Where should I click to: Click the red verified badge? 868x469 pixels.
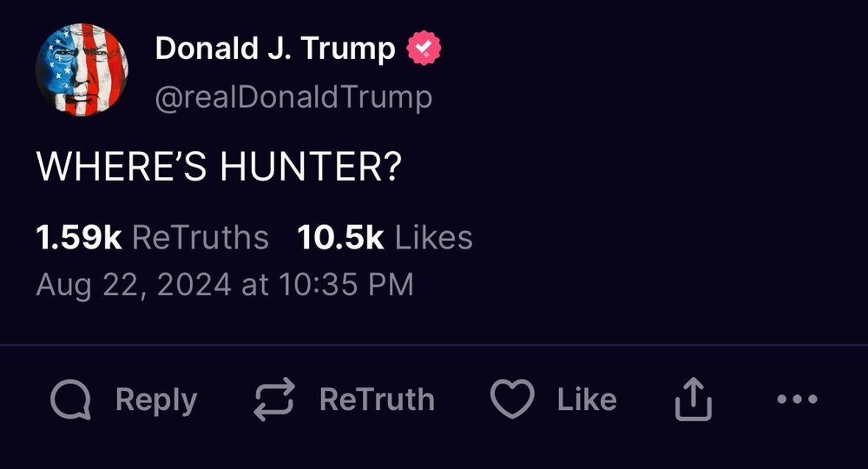(424, 50)
